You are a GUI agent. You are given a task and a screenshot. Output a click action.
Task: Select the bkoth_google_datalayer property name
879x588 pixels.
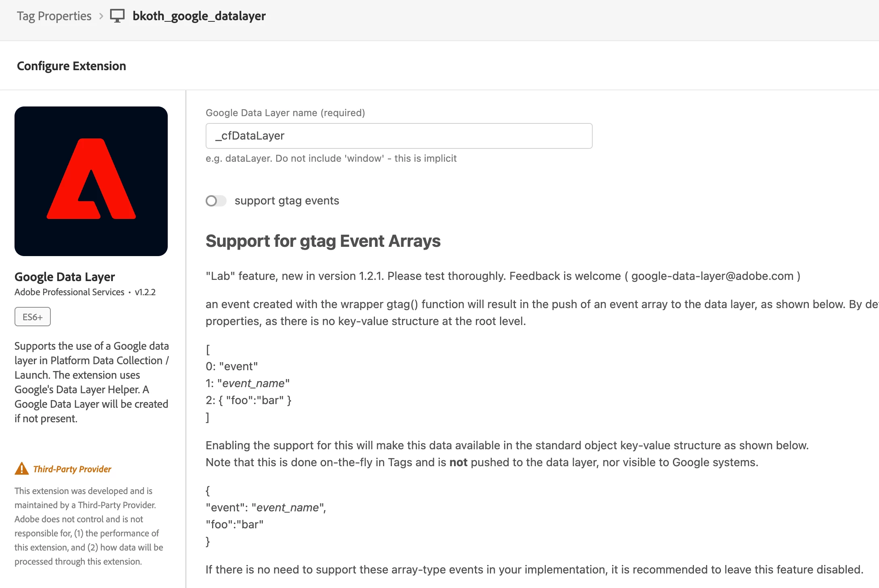pos(199,16)
